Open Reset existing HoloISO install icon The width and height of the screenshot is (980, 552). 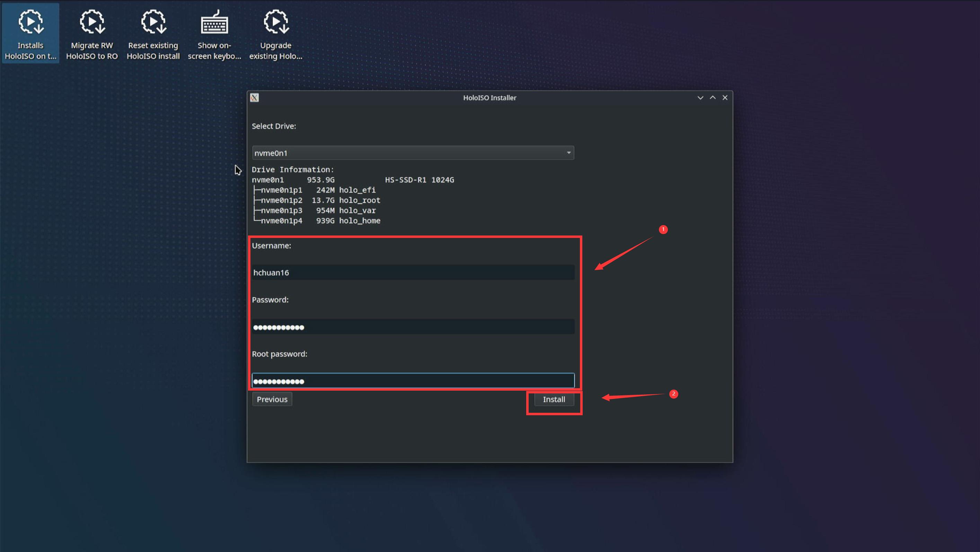click(153, 34)
